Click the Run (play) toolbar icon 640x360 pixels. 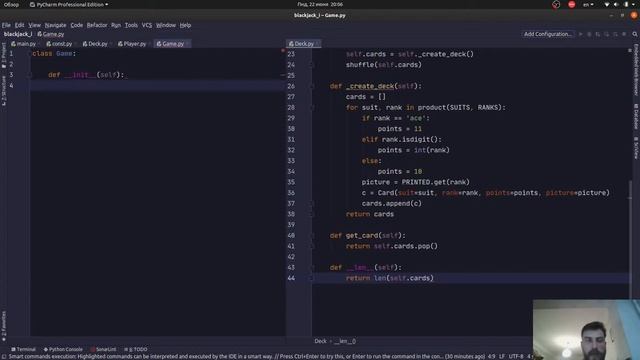tap(580, 34)
